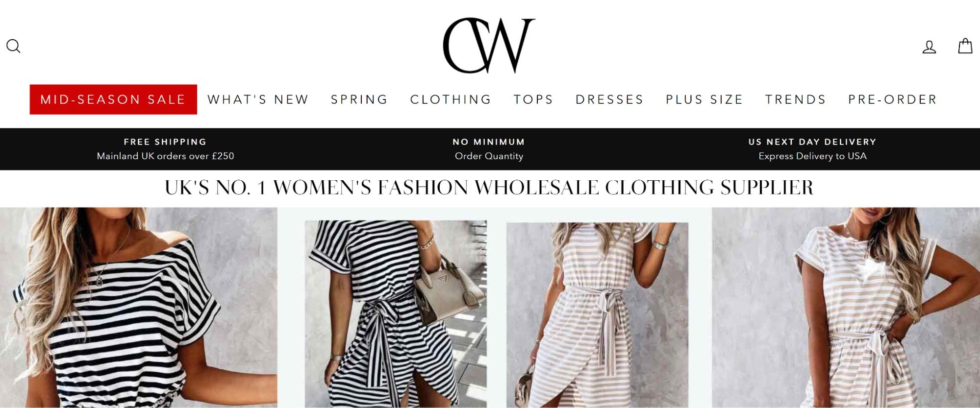The image size is (980, 408).
Task: Click US Next Day Delivery notice
Action: pyautogui.click(x=812, y=149)
